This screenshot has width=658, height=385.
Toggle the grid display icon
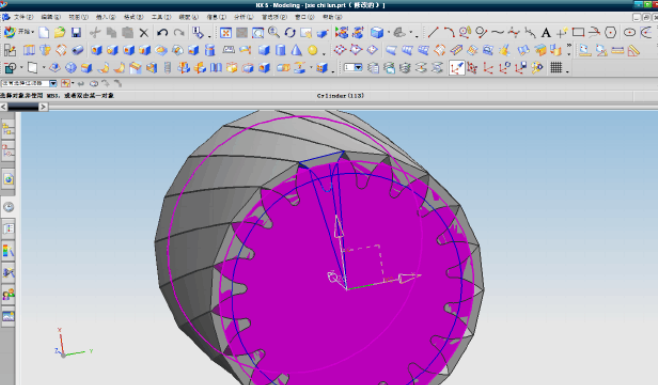556,68
